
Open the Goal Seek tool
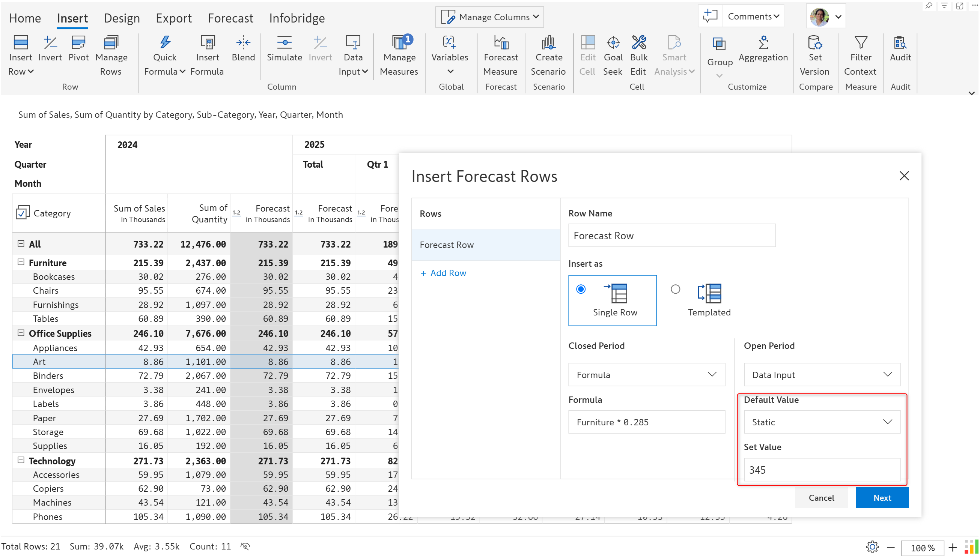[x=613, y=56]
